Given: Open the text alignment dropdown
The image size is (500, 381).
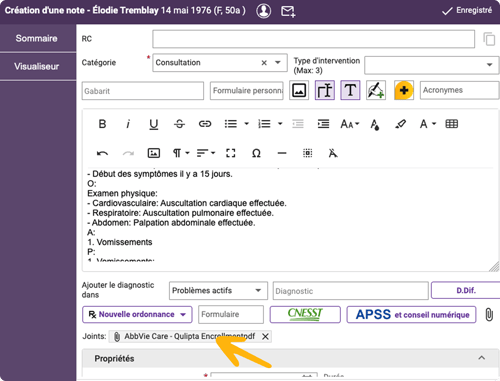Looking at the screenshot, I should pyautogui.click(x=206, y=153).
